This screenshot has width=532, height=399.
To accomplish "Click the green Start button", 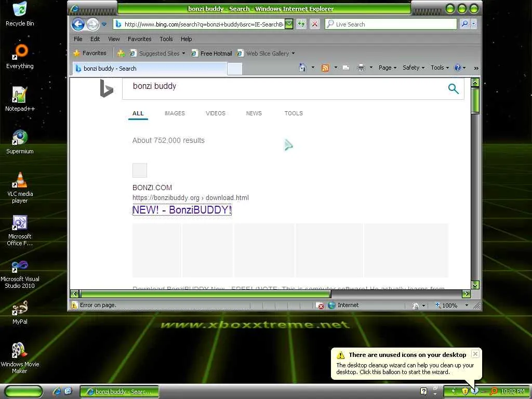I will tap(24, 391).
